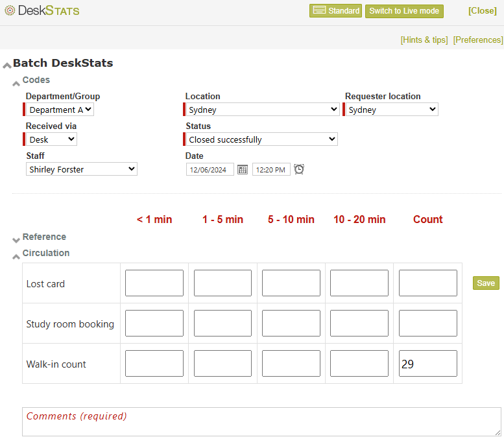Click the 'Lost card' row label
Screen dimensions: 504x437
tap(45, 284)
